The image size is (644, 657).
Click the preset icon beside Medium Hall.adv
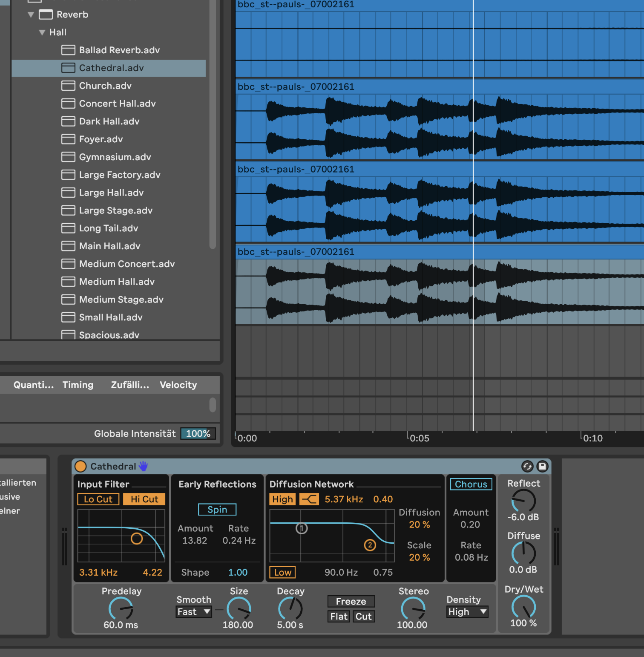(x=68, y=282)
